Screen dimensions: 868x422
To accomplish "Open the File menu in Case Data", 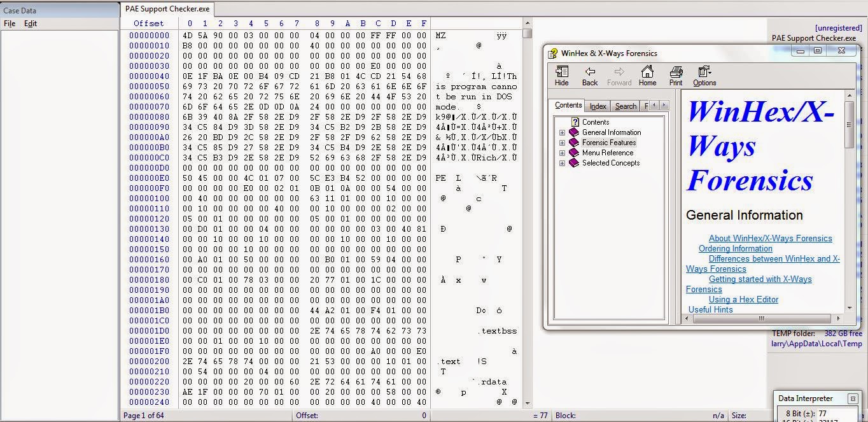I will coord(10,23).
